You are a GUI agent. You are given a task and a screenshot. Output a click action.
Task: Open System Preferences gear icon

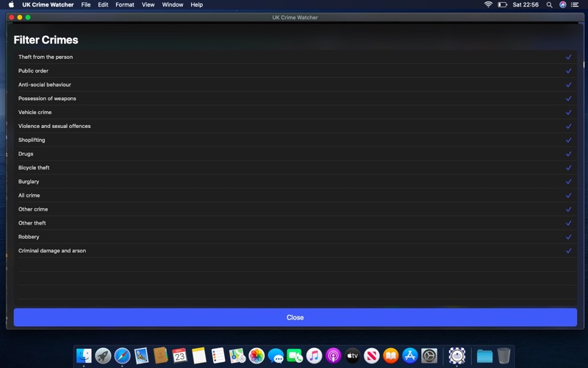click(429, 355)
